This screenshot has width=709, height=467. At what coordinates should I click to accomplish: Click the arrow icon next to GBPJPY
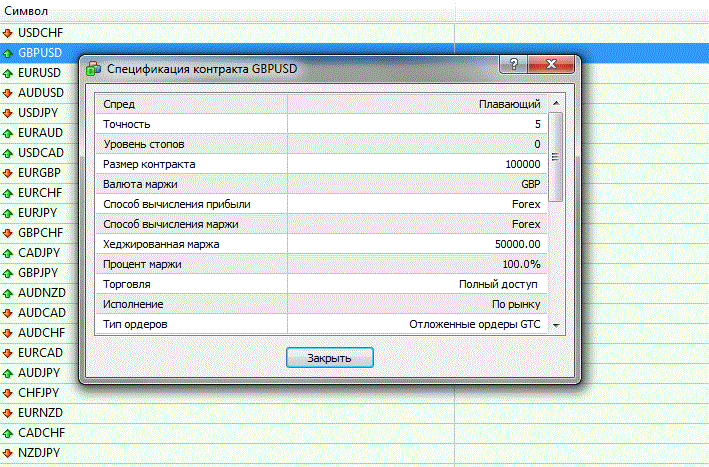point(8,273)
